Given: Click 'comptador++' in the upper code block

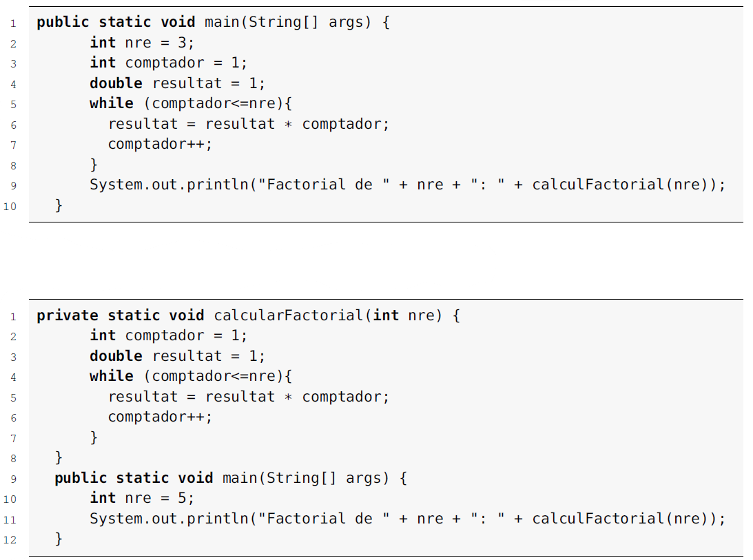Looking at the screenshot, I should (x=160, y=144).
